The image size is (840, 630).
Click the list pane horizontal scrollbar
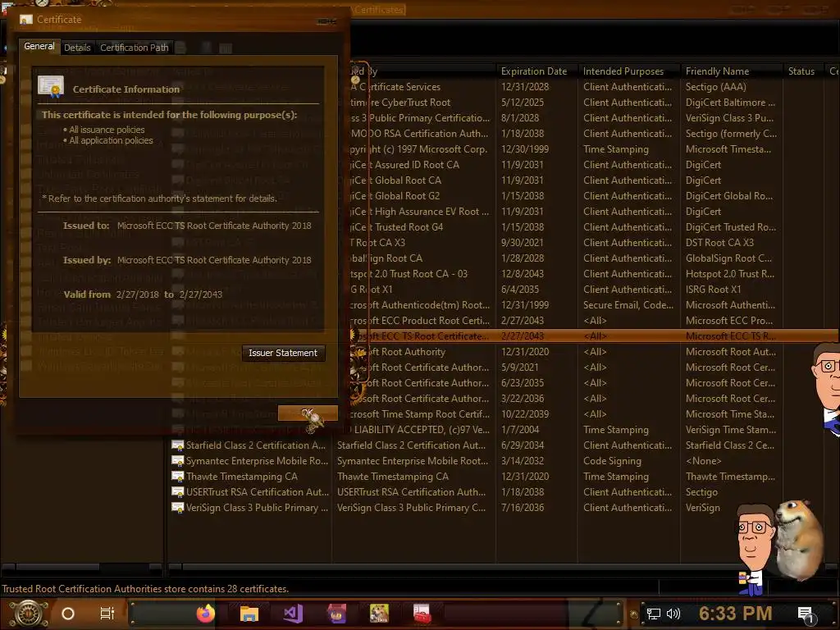[x=504, y=567]
